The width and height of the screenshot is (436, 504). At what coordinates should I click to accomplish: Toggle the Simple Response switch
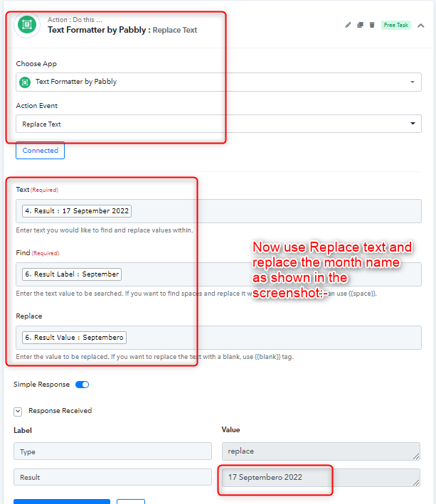click(x=83, y=385)
